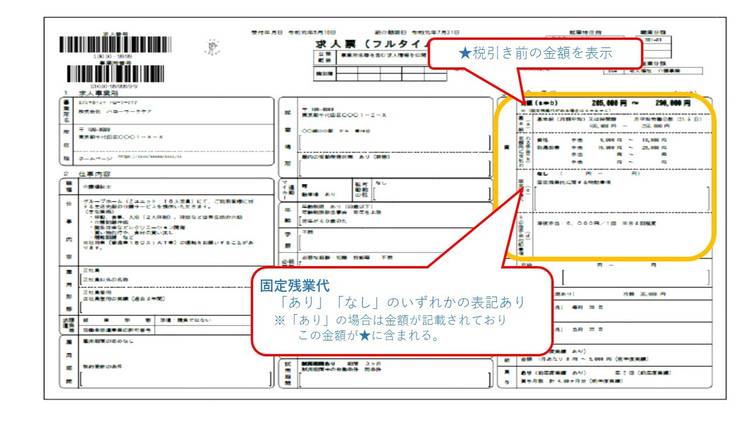Click the 税引き前の金額を表示 callout box
Viewport: 750px width, 422px height.
click(536, 52)
